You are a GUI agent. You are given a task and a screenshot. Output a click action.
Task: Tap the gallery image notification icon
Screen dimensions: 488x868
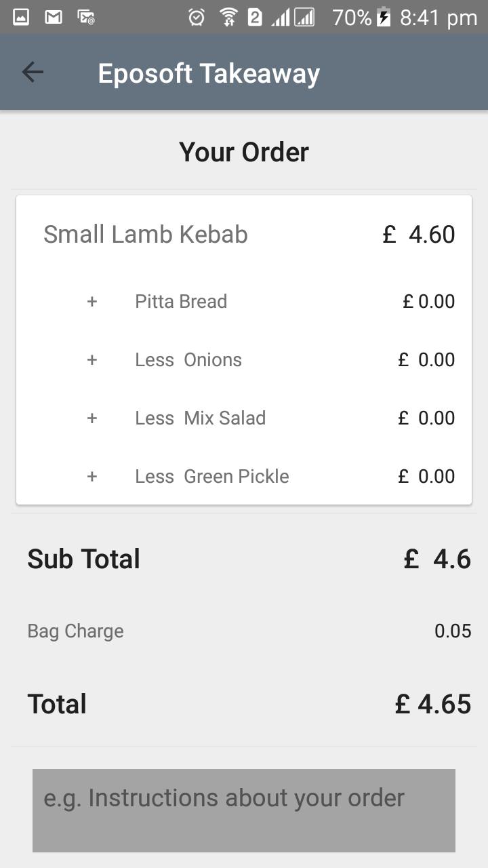click(21, 17)
